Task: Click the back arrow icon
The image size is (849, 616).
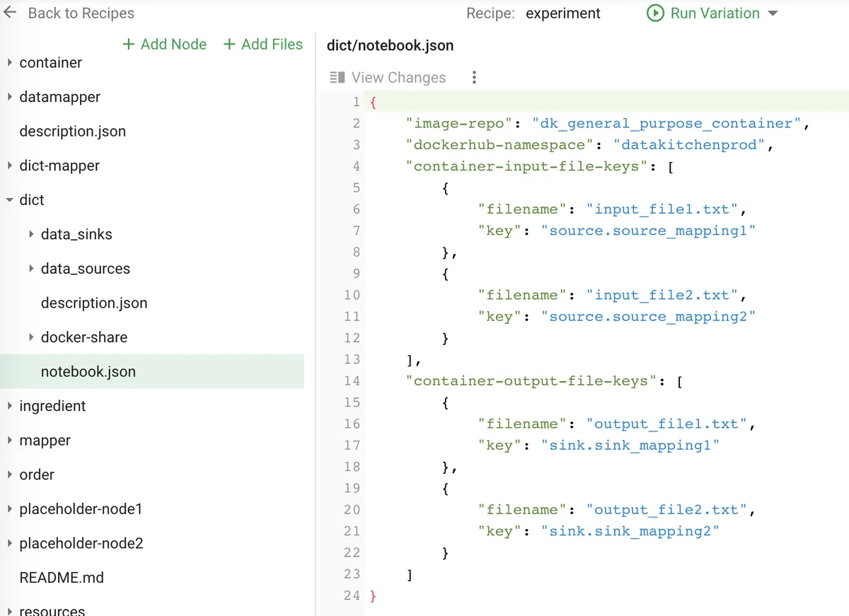Action: coord(10,13)
